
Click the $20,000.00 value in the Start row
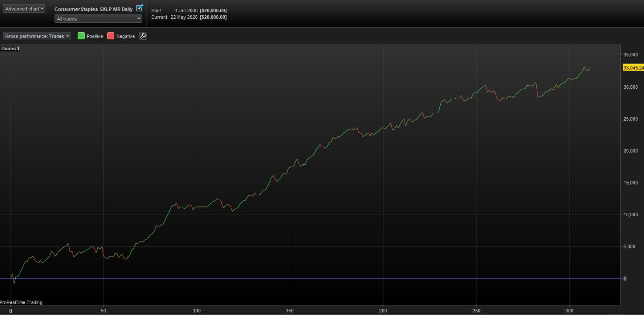(x=213, y=10)
